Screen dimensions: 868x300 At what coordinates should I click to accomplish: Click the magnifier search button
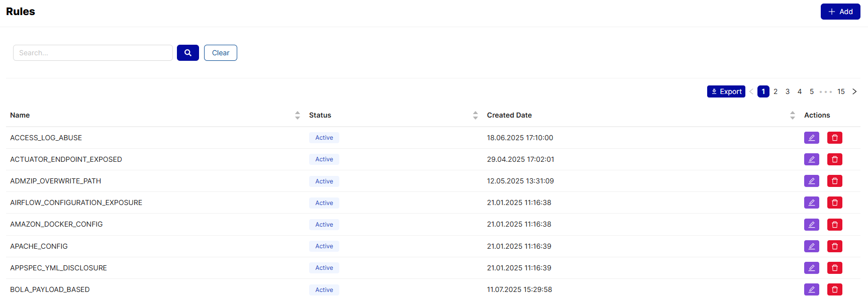(187, 53)
